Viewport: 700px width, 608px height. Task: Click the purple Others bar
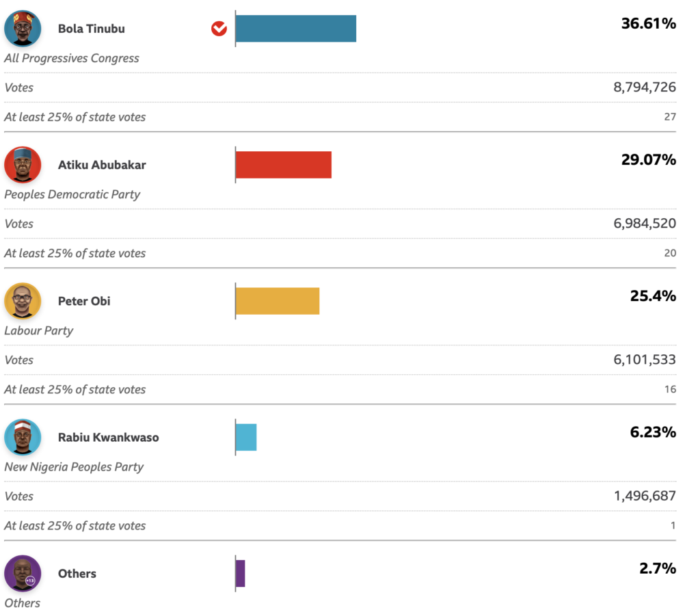pos(240,573)
